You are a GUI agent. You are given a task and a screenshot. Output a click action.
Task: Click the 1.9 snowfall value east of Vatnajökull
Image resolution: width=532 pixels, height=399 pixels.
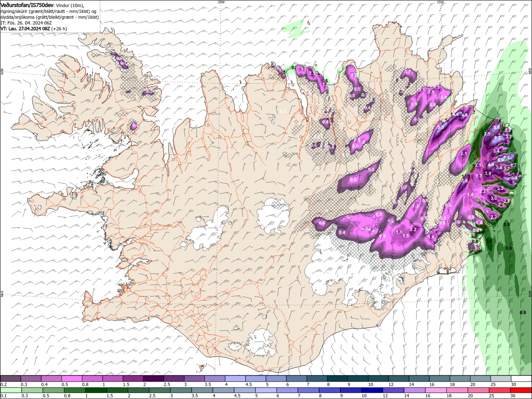coord(431,237)
